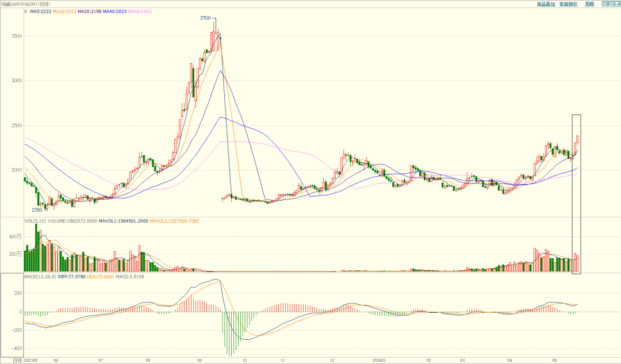This screenshot has width=621, height=364.
Task: Select the MA10 orange indicator label
Action: (64, 12)
